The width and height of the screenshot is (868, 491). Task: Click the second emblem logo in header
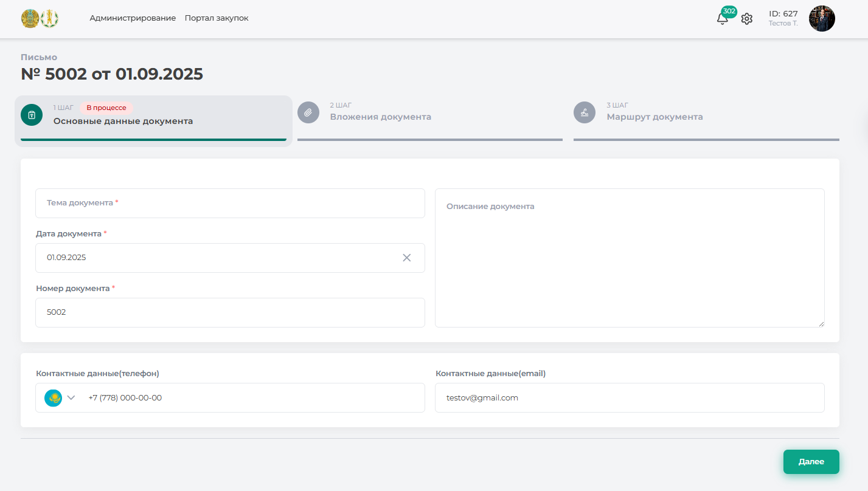click(x=50, y=19)
